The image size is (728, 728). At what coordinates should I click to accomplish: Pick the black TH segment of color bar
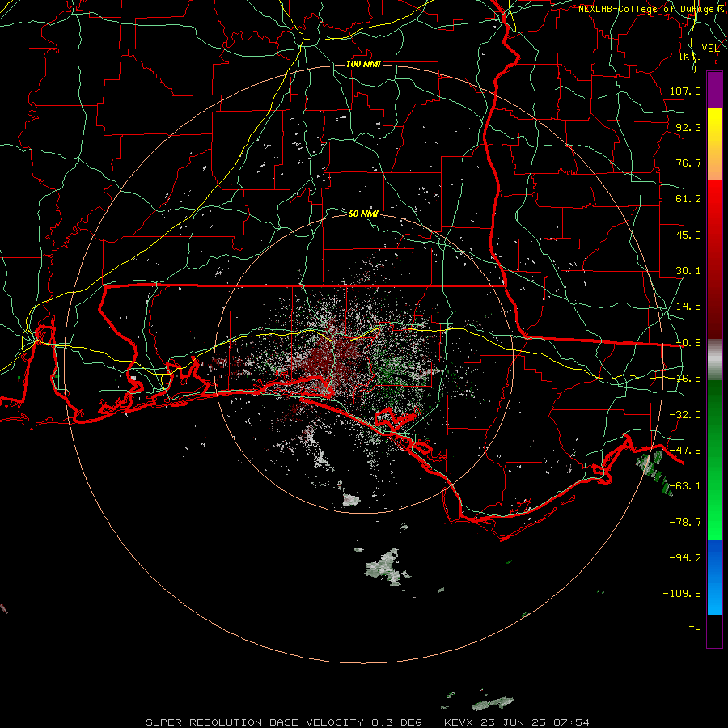pyautogui.click(x=714, y=630)
